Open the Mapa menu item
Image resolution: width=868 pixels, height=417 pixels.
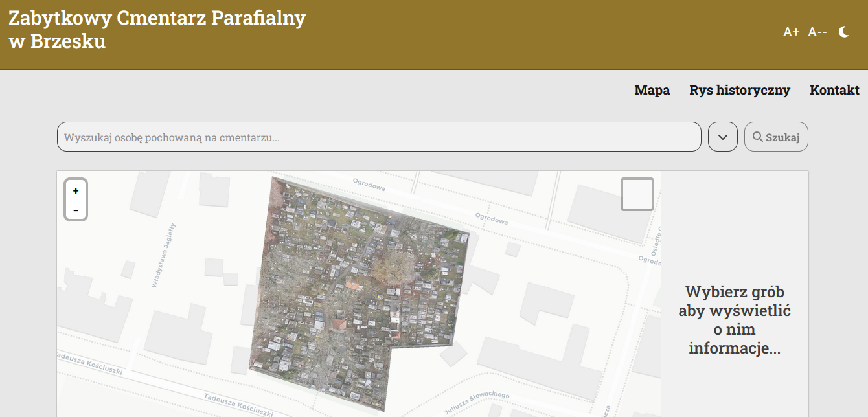(652, 90)
